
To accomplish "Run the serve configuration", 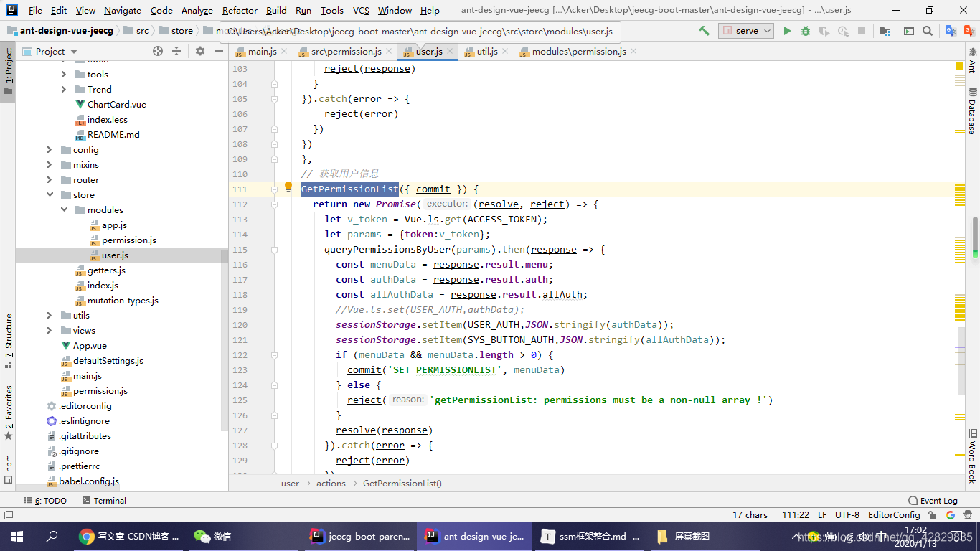I will 787,31.
